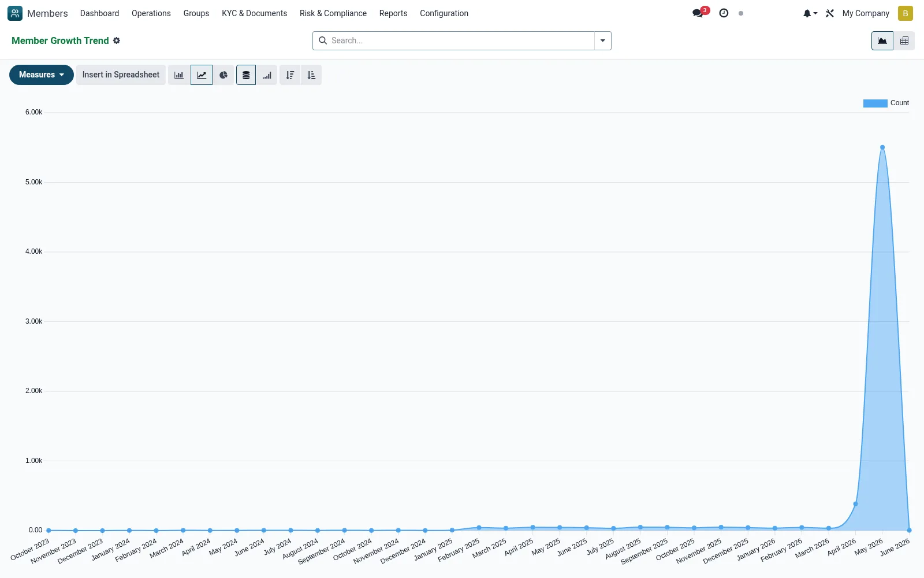
Task: Click the May 2026 axis label
Action: (869, 547)
